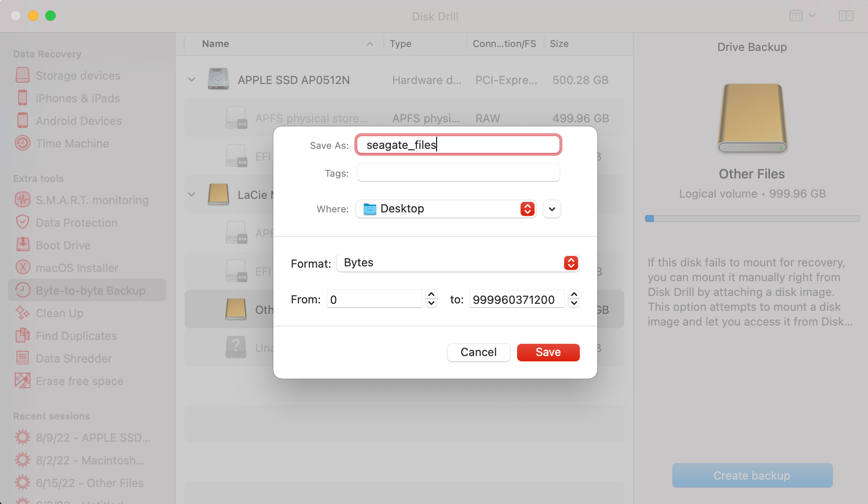Open the Data Shredder tool

73,358
